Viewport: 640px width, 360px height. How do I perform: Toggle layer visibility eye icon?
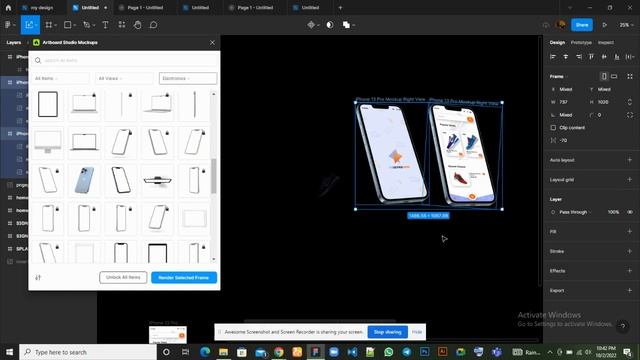point(630,212)
